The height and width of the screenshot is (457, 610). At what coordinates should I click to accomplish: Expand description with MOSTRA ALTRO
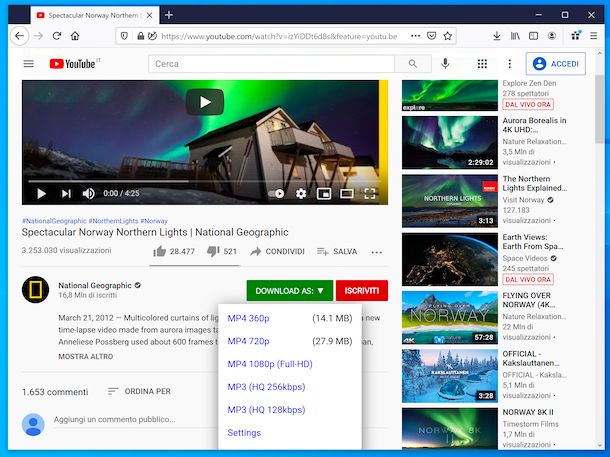point(86,357)
